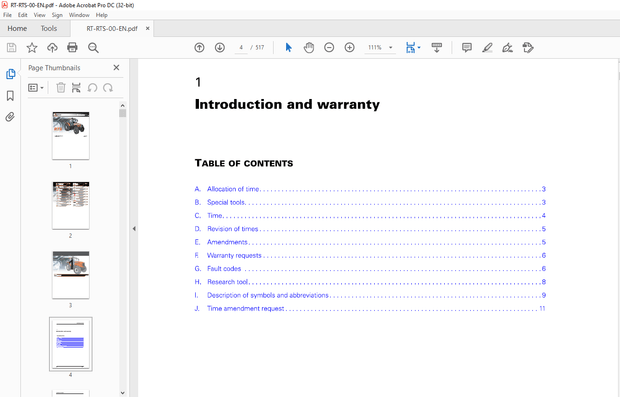Click the scrolling mode keyboard icon

click(x=437, y=48)
